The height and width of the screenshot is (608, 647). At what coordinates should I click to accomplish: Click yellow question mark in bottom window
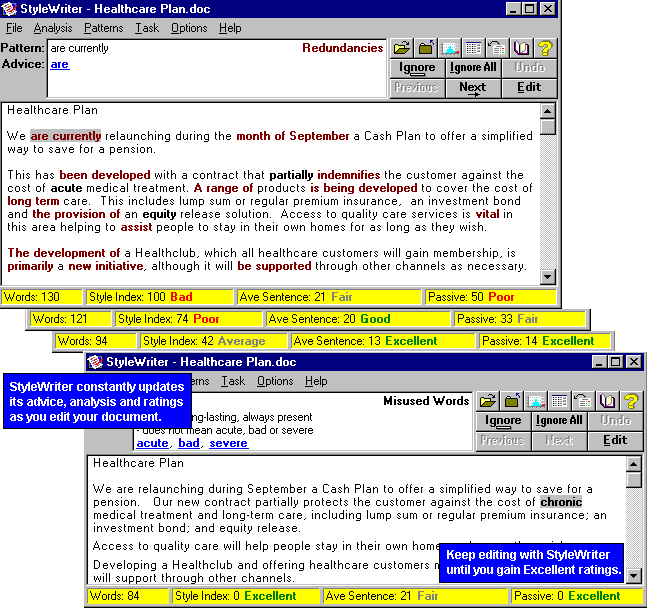(x=631, y=401)
